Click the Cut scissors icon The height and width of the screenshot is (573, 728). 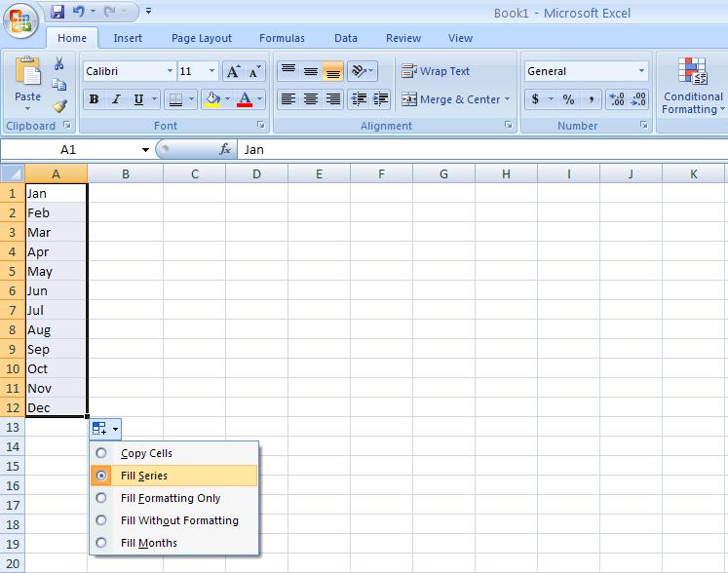[59, 63]
